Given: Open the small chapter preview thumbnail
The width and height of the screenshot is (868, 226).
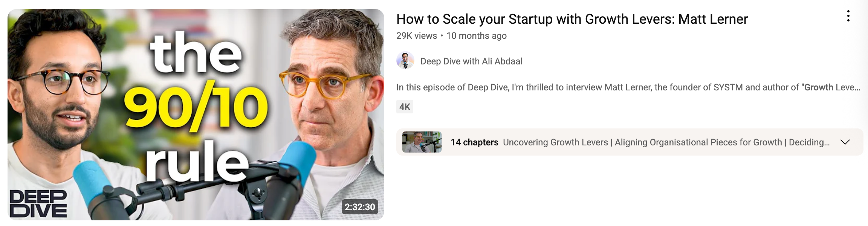Looking at the screenshot, I should coord(422,142).
